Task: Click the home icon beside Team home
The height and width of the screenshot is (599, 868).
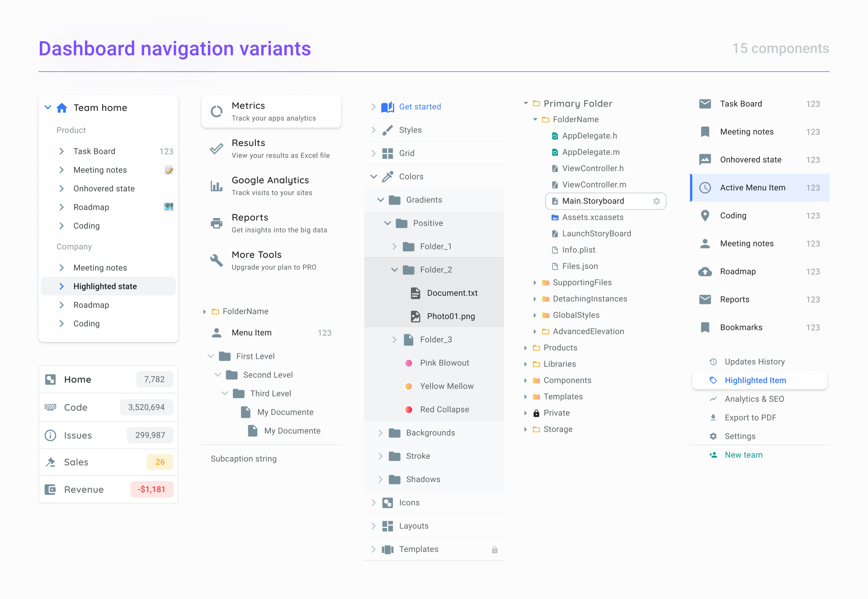Action: 62,108
